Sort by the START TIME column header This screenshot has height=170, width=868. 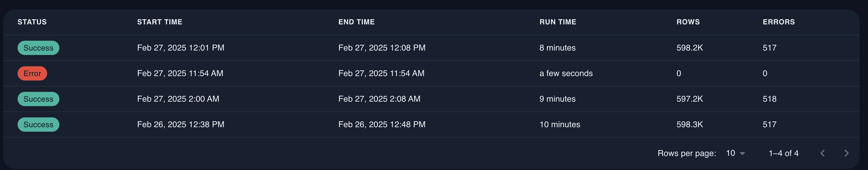point(160,22)
